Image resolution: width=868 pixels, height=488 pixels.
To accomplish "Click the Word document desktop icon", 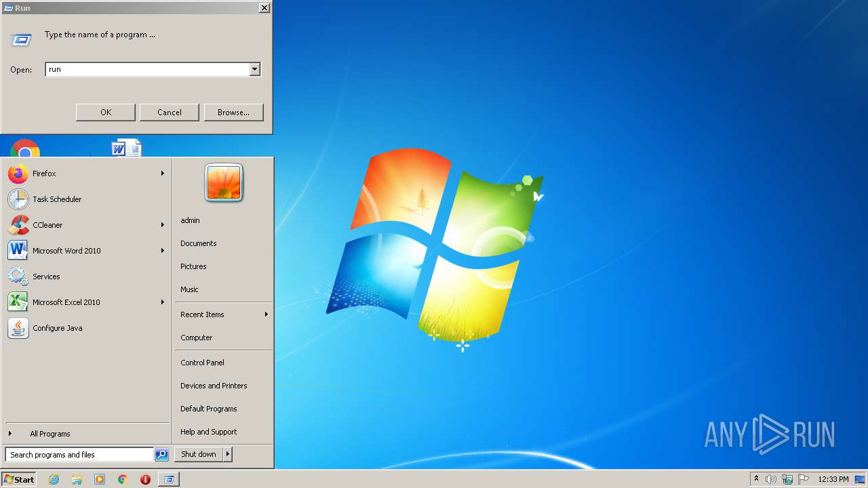I will 127,148.
